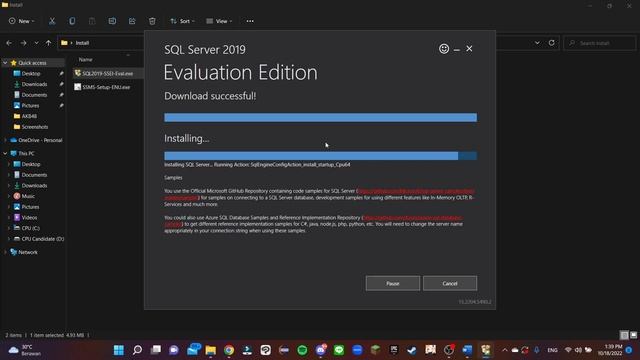Click the Install address bar path

tap(82, 43)
